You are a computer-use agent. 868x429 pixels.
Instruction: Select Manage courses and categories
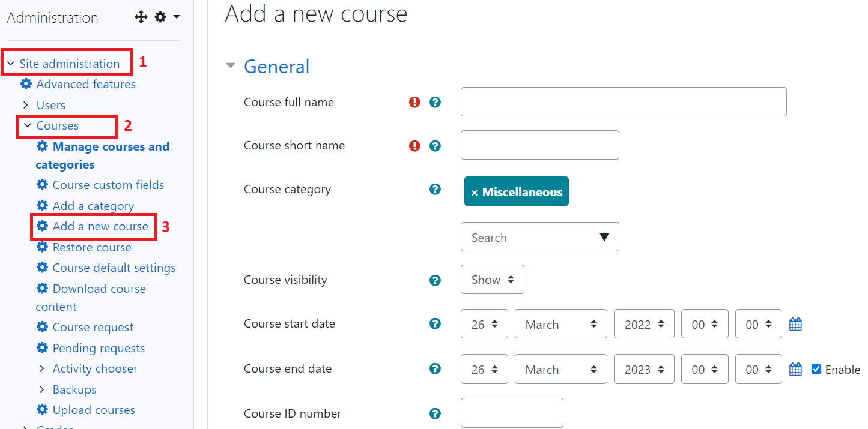(102, 146)
